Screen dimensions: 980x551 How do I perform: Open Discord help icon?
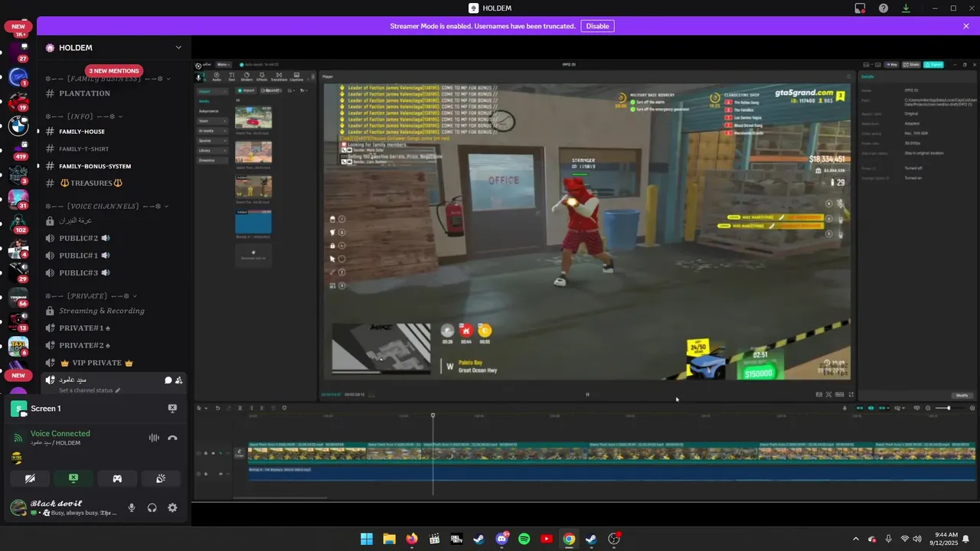[x=884, y=8]
